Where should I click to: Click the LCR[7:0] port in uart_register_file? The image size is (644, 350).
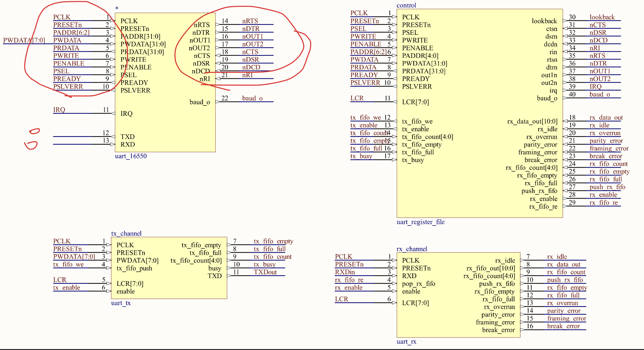coord(415,102)
